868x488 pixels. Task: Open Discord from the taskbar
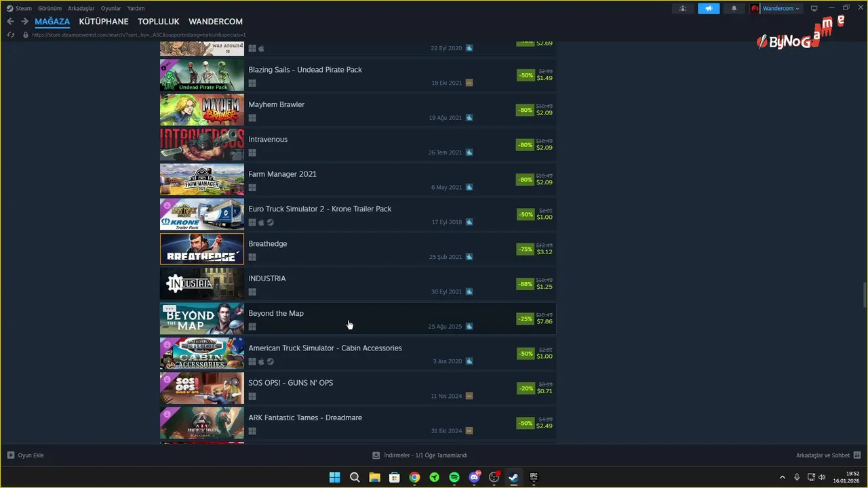pyautogui.click(x=474, y=477)
